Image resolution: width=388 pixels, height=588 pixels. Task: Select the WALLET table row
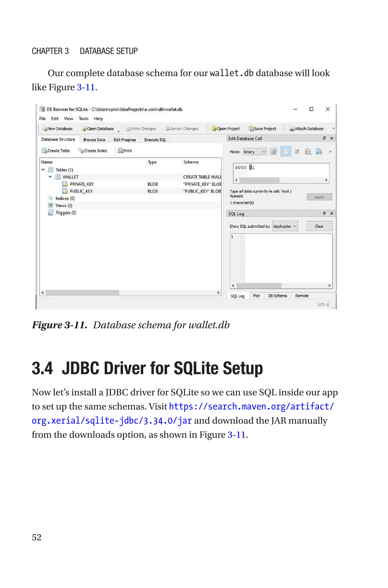tap(130, 177)
